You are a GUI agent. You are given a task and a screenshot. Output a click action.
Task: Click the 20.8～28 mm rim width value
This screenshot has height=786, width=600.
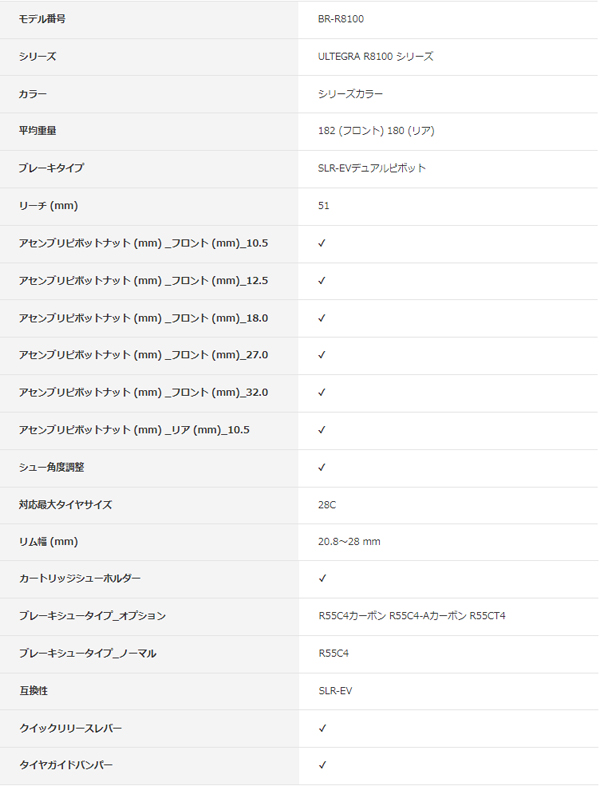(349, 541)
